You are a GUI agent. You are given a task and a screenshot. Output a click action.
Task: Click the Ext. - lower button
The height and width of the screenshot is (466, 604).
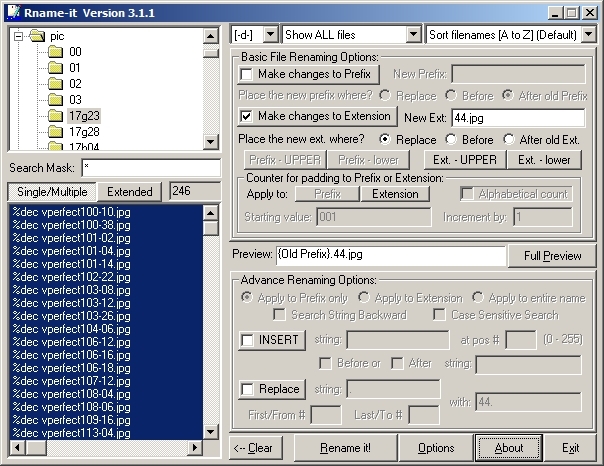point(544,160)
